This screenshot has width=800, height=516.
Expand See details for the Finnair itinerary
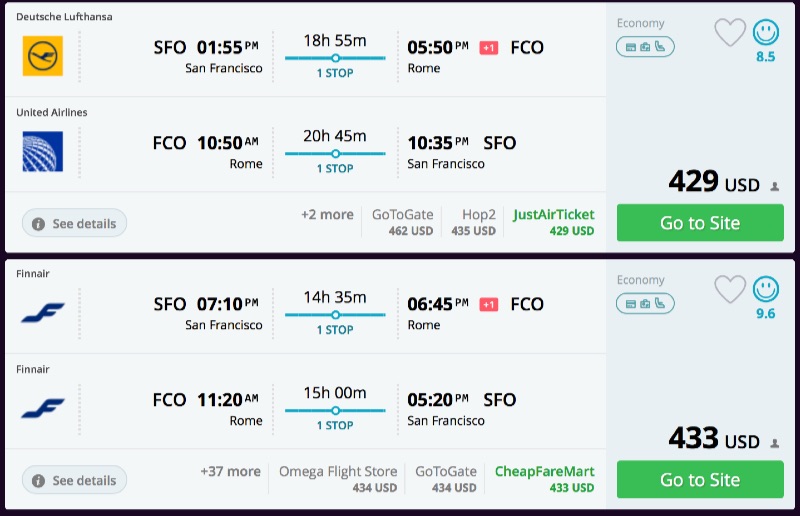click(x=75, y=480)
